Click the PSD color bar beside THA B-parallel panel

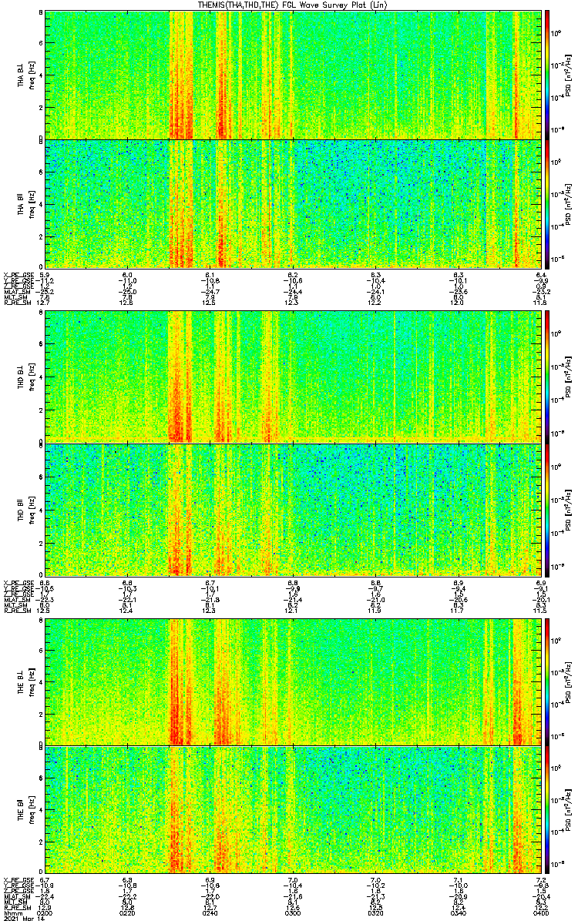pyautogui.click(x=548, y=204)
